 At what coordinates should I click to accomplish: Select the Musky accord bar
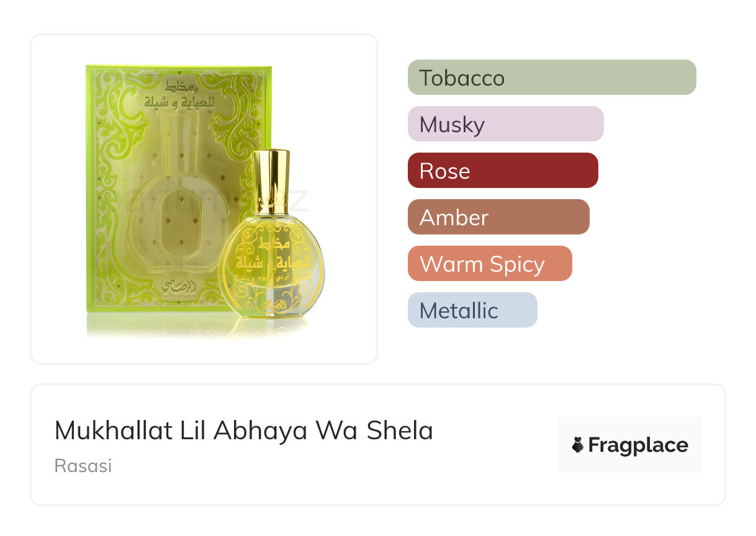[506, 124]
